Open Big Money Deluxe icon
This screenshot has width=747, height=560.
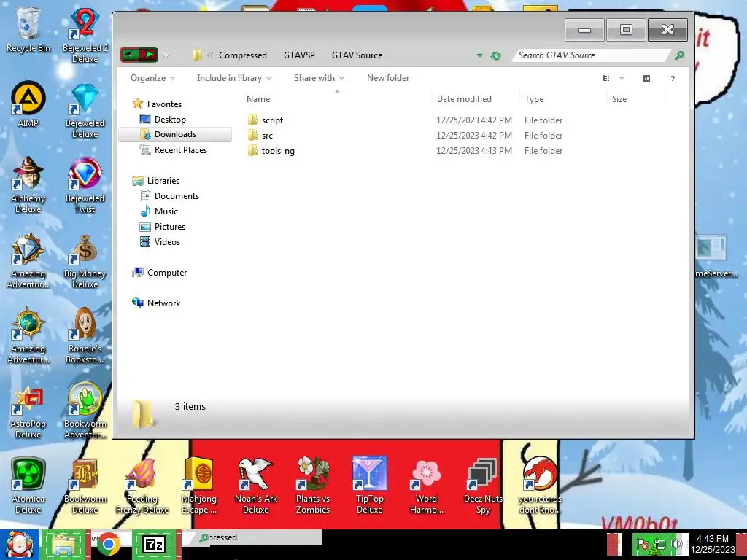85,261
